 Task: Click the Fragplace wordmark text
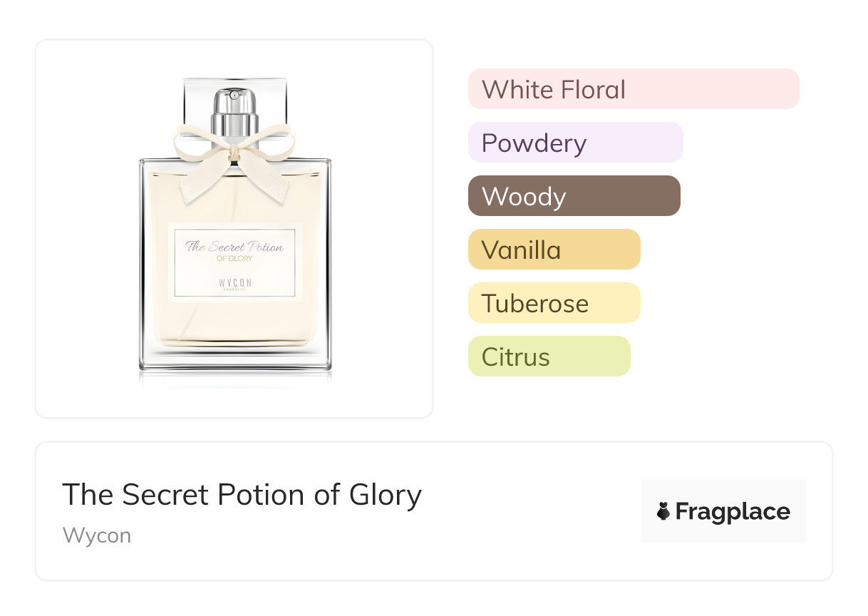[733, 511]
